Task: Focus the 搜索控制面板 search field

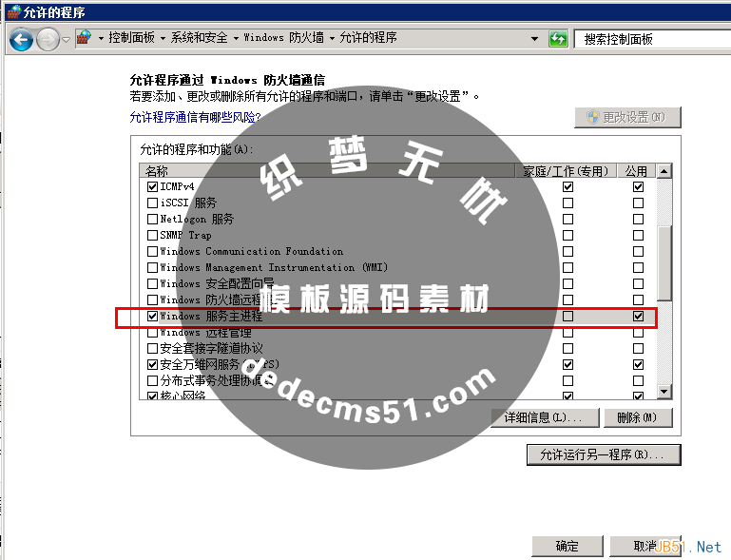Action: 653,39
